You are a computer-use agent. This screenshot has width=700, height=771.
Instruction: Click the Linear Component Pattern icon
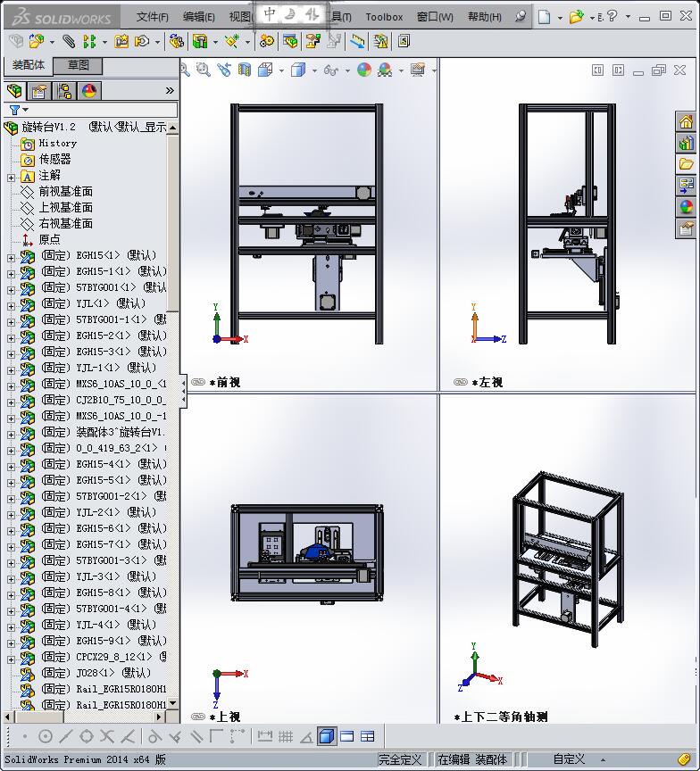coord(89,42)
